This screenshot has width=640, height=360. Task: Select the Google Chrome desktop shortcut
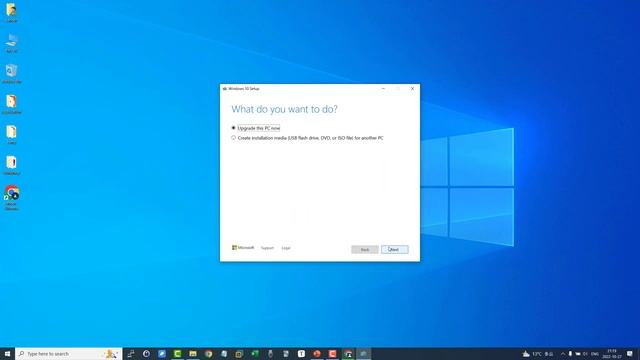(11, 198)
